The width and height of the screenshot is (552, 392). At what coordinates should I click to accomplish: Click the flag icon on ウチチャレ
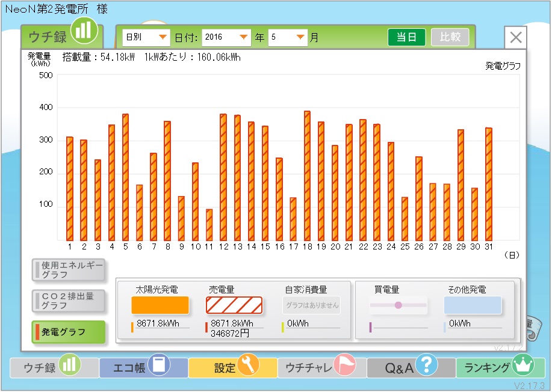tap(345, 364)
